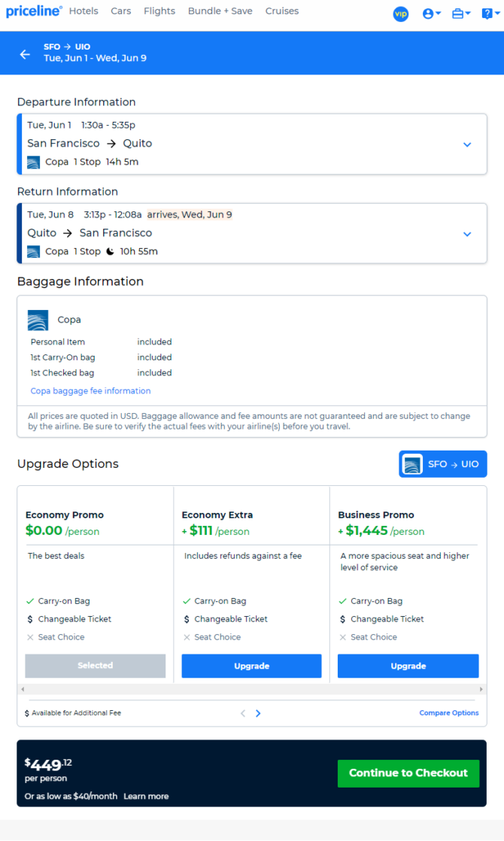Open the Cruises menu item

click(282, 11)
